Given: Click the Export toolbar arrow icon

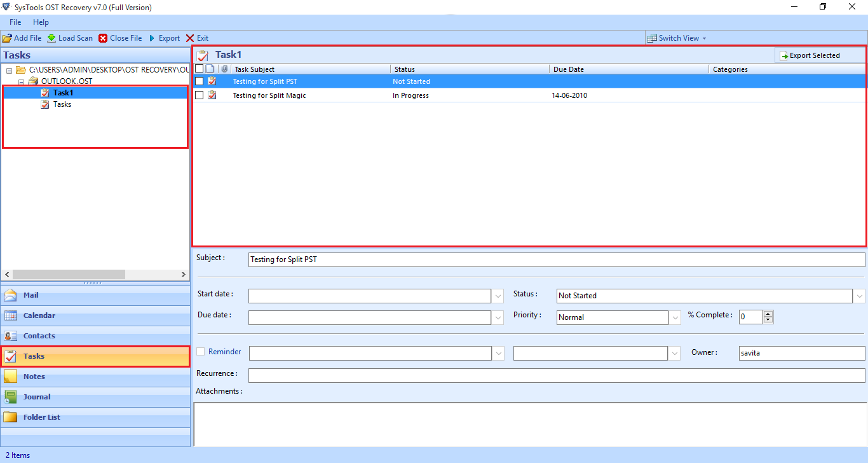Looking at the screenshot, I should tap(152, 38).
